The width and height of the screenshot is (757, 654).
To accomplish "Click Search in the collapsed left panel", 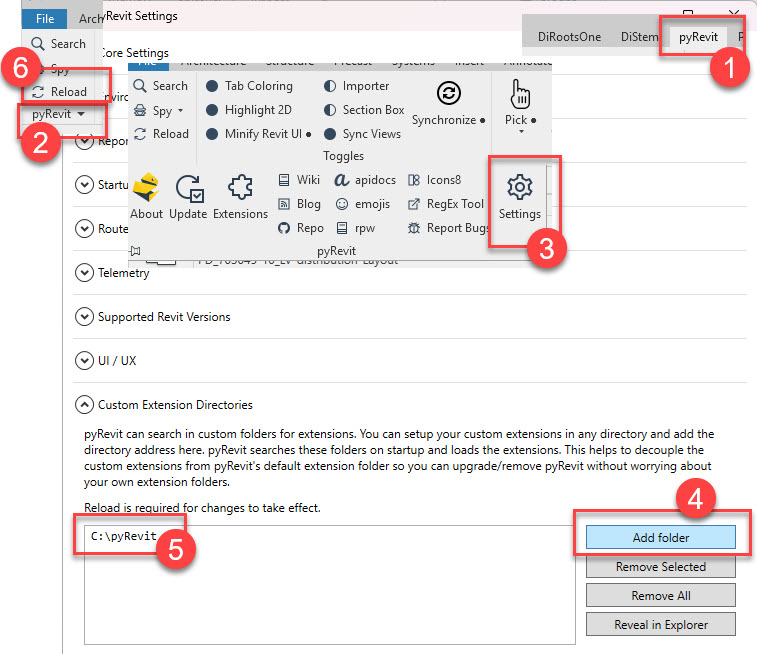I will coord(58,44).
